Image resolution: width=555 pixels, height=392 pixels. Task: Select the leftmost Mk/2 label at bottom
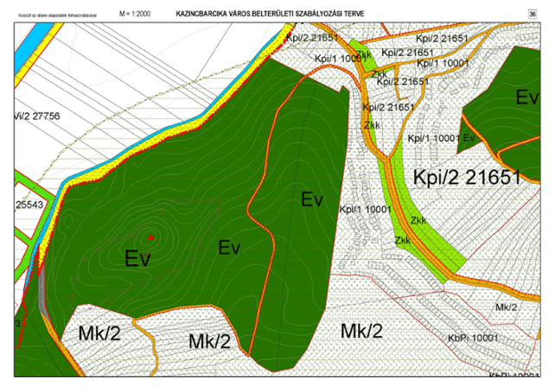(99, 332)
